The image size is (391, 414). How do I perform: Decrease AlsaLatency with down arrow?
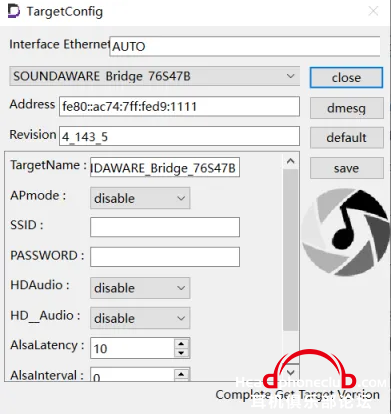point(181,353)
